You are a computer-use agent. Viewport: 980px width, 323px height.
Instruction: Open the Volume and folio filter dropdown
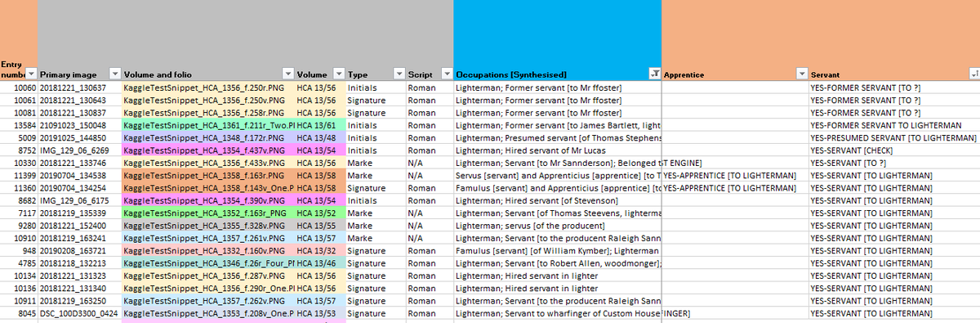click(287, 74)
